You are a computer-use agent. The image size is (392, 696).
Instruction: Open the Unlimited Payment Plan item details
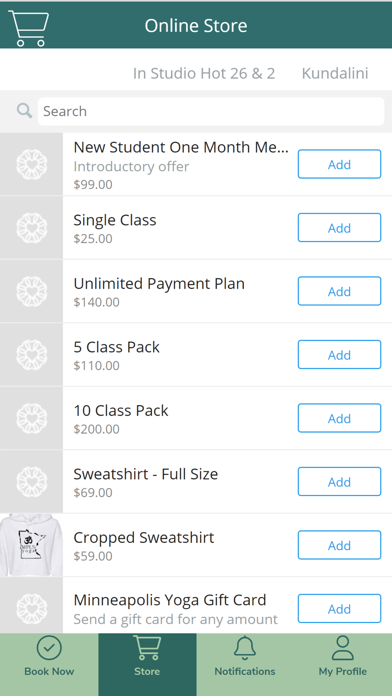pyautogui.click(x=159, y=284)
